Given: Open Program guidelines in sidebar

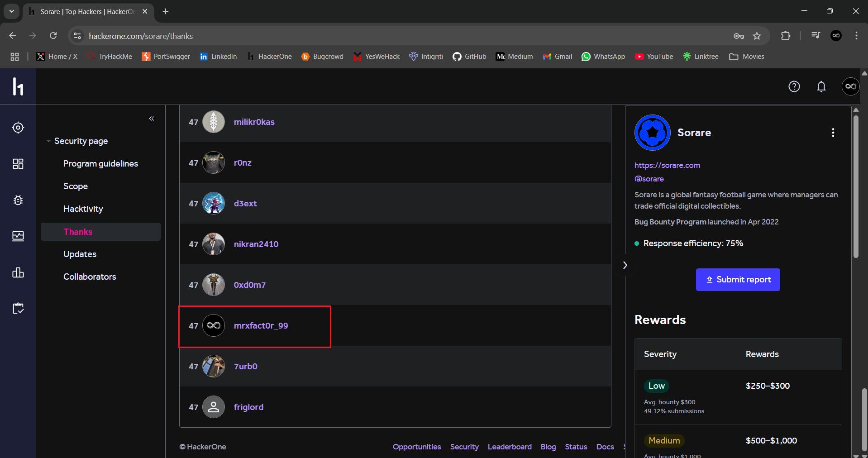Looking at the screenshot, I should [100, 164].
